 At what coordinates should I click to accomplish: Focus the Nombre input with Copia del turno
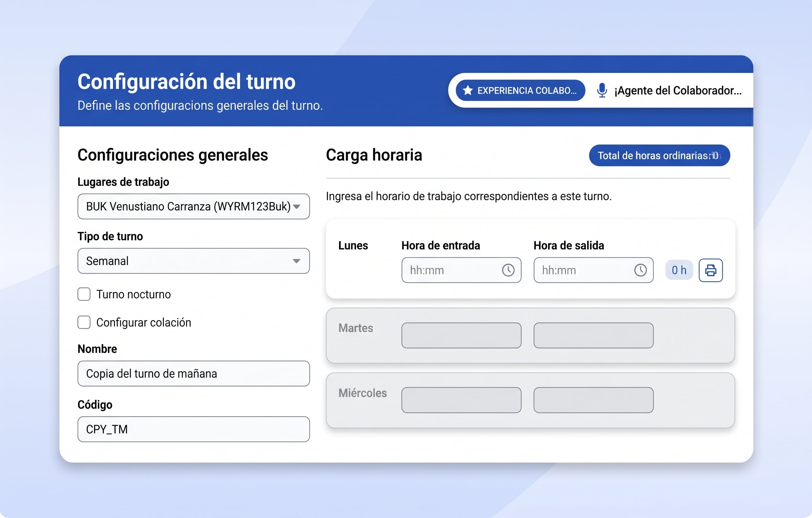click(193, 374)
